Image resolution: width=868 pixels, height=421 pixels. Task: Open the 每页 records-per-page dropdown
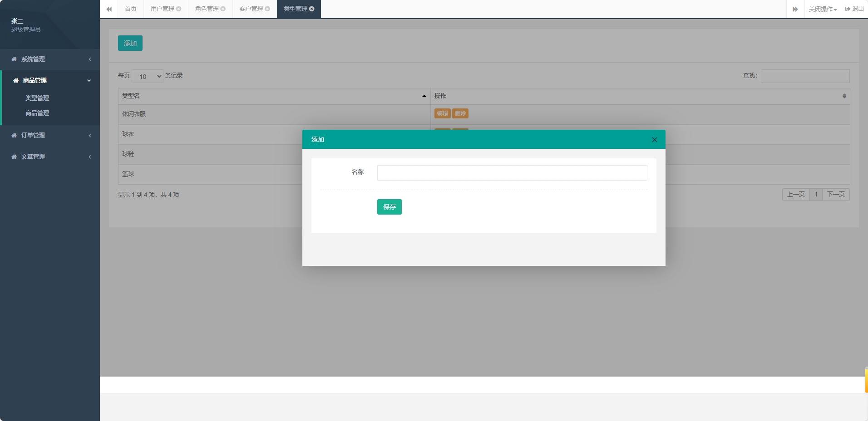click(x=148, y=76)
